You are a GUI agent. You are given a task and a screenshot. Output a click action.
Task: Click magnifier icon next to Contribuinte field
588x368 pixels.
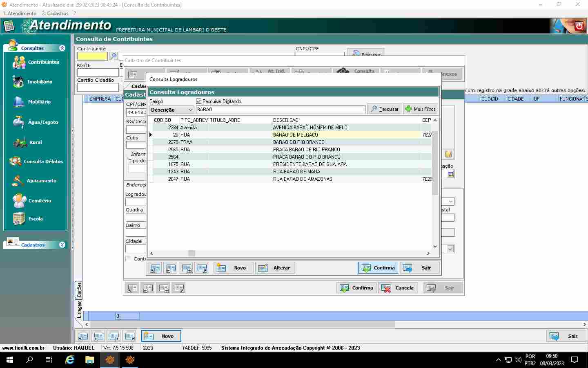pyautogui.click(x=114, y=56)
